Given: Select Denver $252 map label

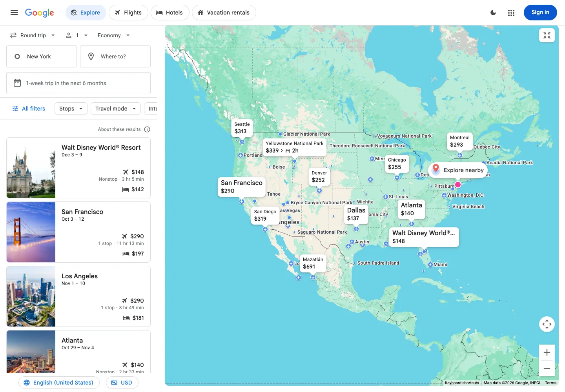Looking at the screenshot, I should 319,176.
